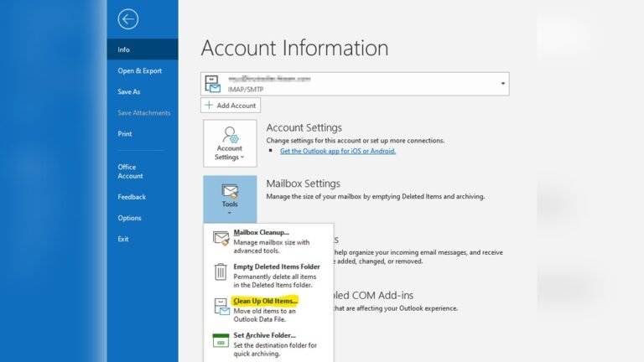Open the Open & Export menu
The width and height of the screenshot is (644, 362).
pos(140,70)
